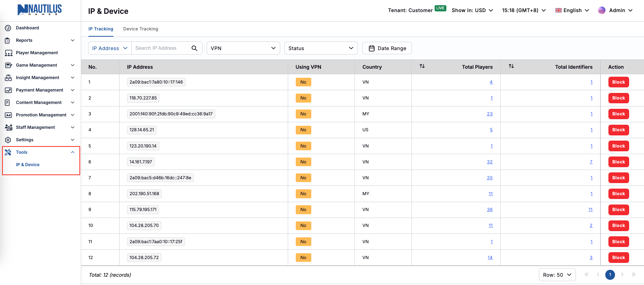Expand the Reports sidebar menu
The width and height of the screenshot is (644, 285).
73,40
